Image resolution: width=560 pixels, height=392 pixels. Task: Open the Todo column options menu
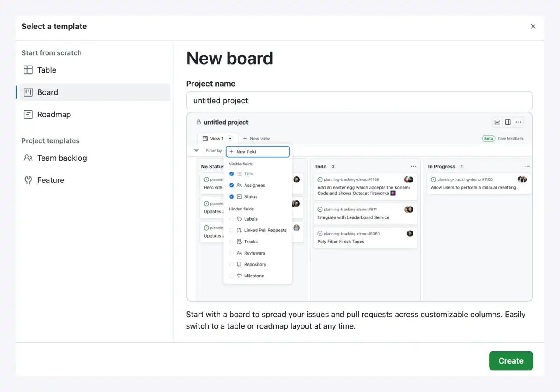click(413, 166)
